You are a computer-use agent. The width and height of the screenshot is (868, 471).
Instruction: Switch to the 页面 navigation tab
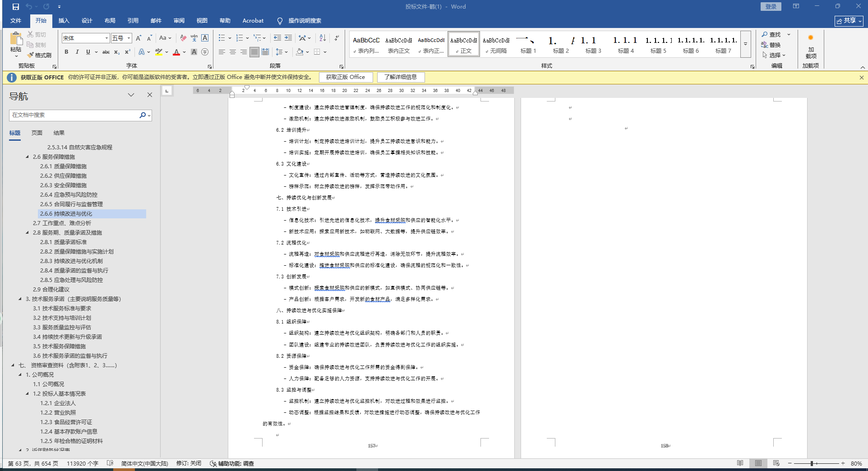tap(37, 133)
